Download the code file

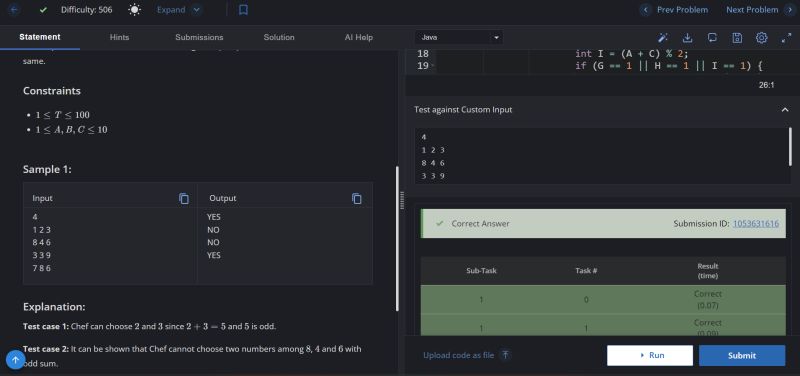[x=687, y=37]
